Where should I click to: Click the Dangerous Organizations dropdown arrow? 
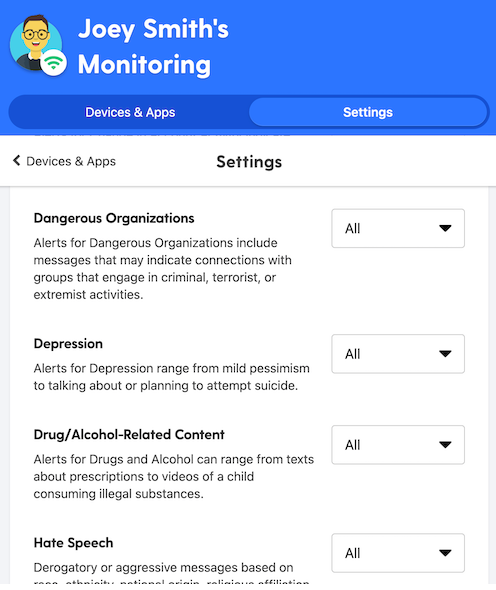coord(445,228)
